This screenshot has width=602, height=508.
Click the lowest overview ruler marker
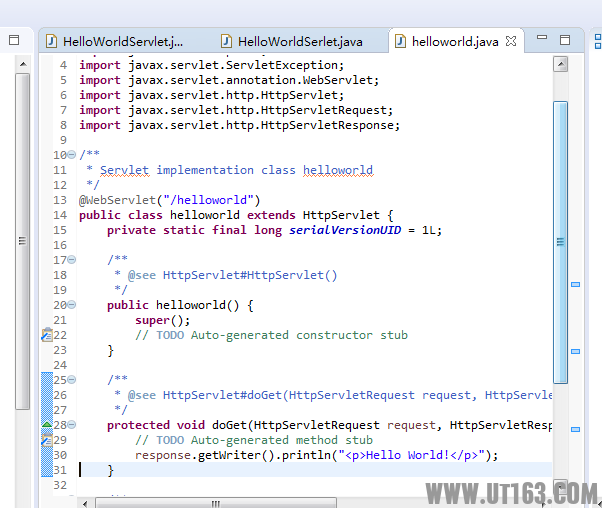(x=575, y=429)
